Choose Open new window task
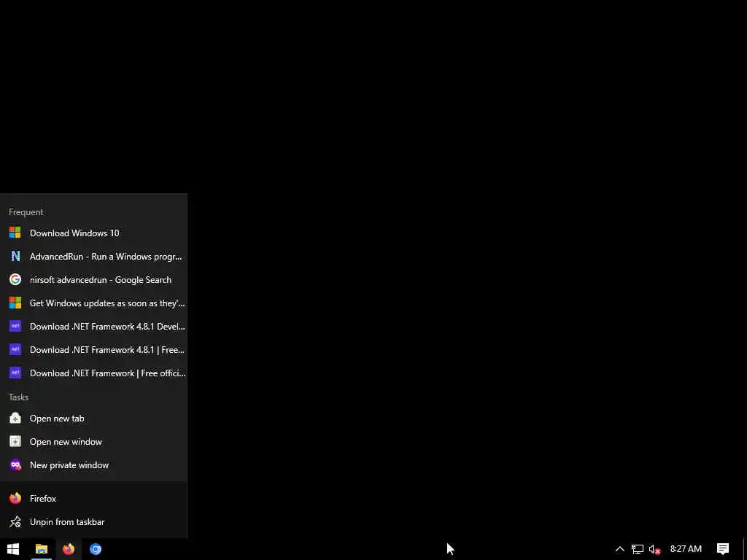The height and width of the screenshot is (560, 747). pos(93,441)
